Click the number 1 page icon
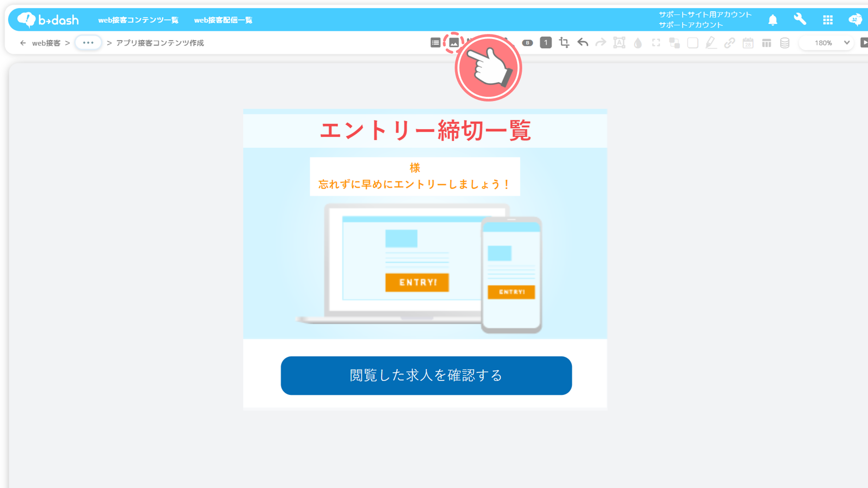 point(546,43)
